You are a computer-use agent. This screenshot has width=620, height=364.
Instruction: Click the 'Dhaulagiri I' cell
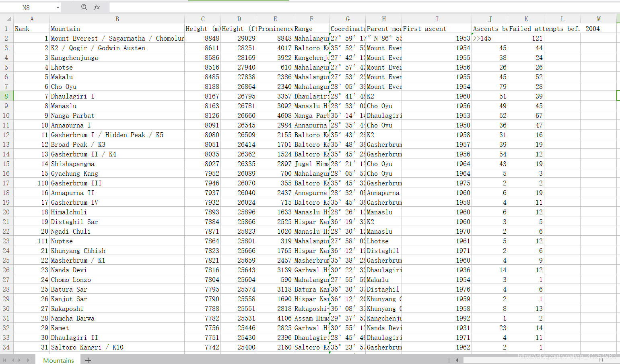tap(117, 96)
